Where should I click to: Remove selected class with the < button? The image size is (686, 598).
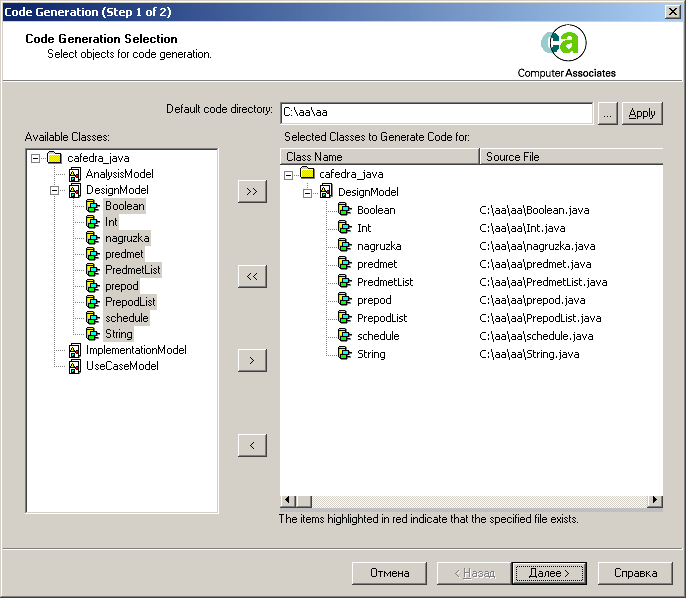click(x=252, y=445)
